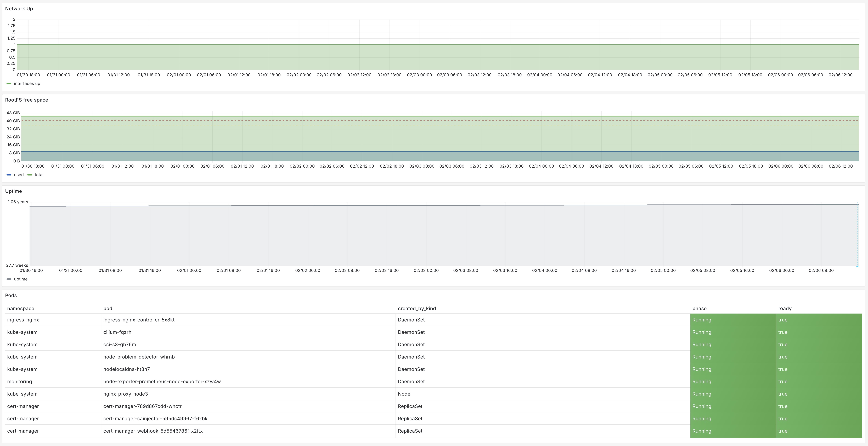Click the blue 'used' legend color swatch
Screen dimensions: 868x446
coord(9,175)
